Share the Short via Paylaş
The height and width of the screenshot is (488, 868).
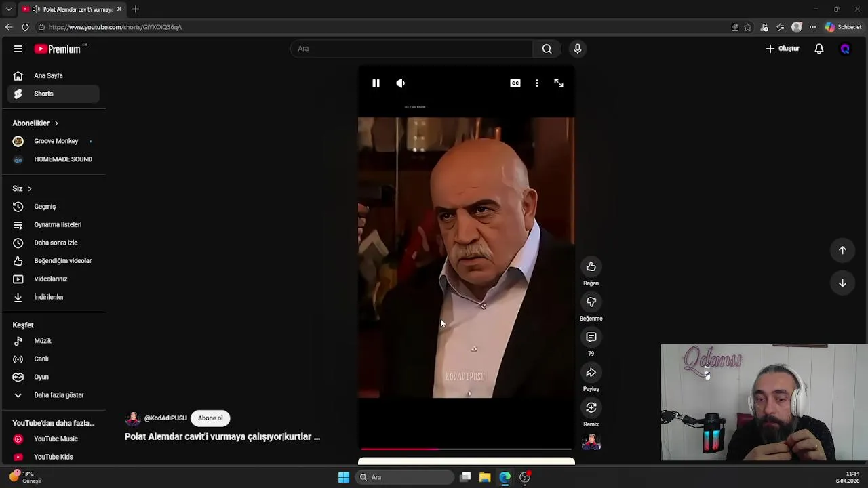click(591, 372)
